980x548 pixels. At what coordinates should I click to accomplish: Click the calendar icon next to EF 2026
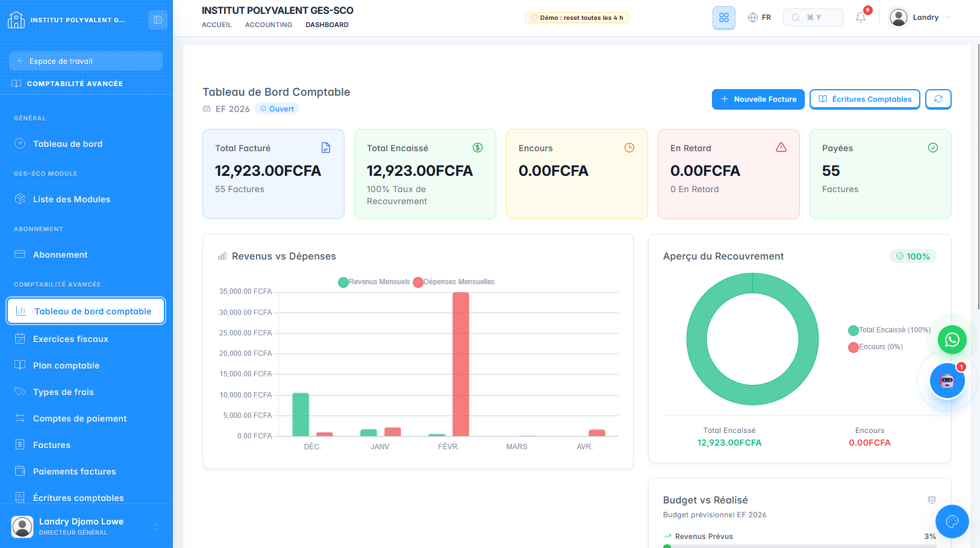click(x=207, y=109)
